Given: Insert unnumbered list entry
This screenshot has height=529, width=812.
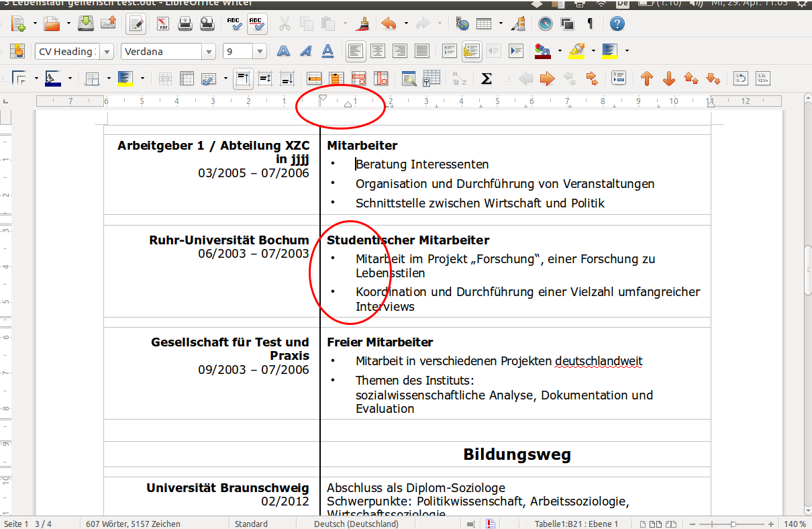Looking at the screenshot, I should [619, 79].
